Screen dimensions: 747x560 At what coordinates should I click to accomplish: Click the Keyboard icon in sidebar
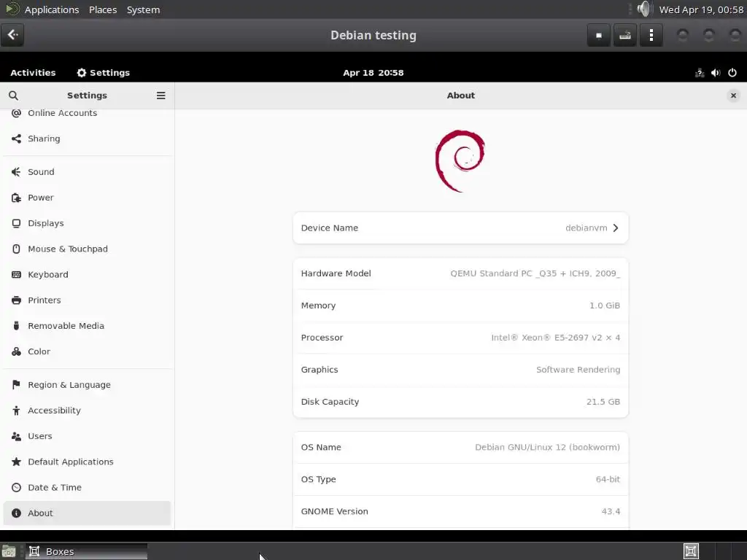tap(16, 275)
